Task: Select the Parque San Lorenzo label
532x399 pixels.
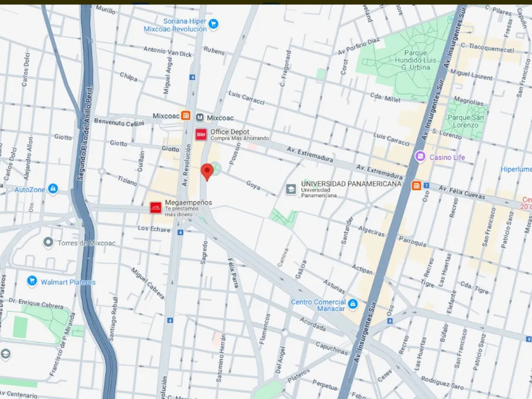Action: click(x=466, y=121)
